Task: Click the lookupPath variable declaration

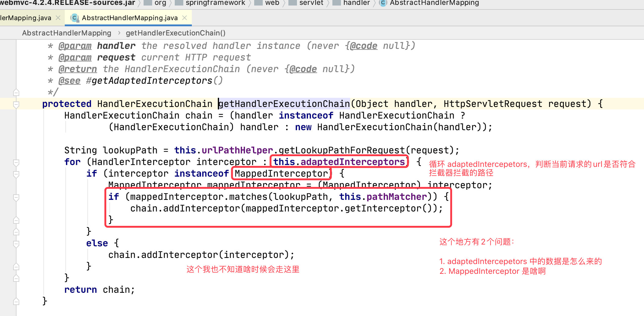Action: click(130, 150)
